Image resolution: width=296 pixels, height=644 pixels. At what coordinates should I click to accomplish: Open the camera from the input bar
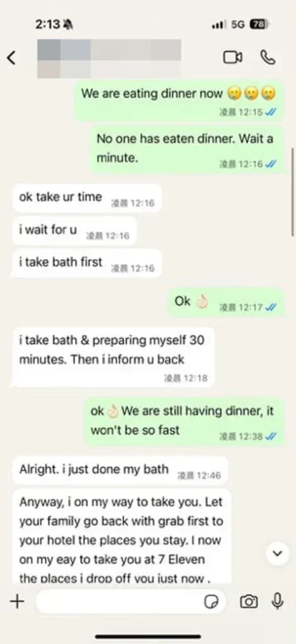click(x=249, y=602)
